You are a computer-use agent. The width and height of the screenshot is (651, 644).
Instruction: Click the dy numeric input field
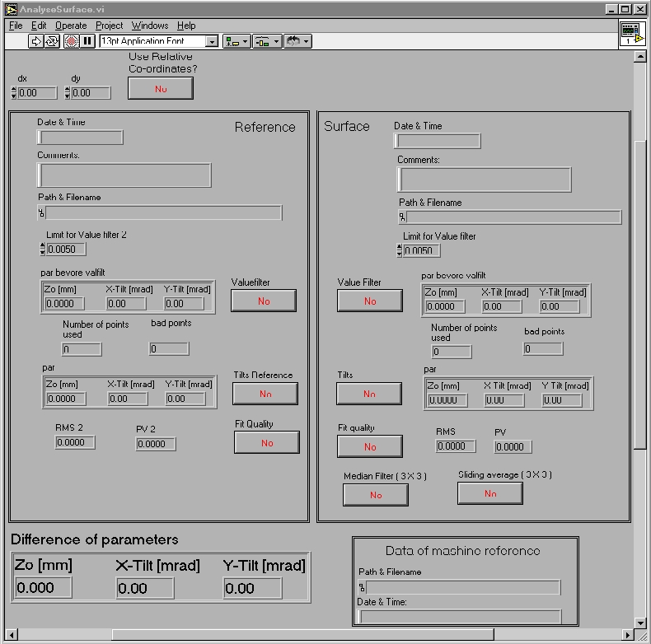91,93
